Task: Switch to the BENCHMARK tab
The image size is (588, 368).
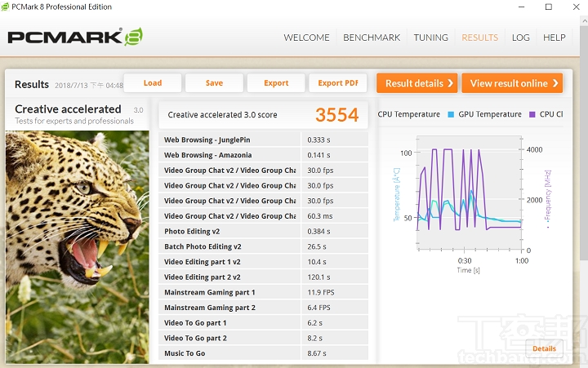Action: [372, 38]
